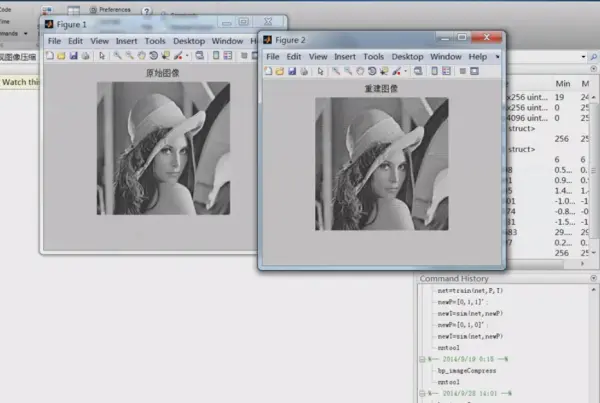
Task: Toggle Pan hand tool in Figure 1
Action: [142, 55]
